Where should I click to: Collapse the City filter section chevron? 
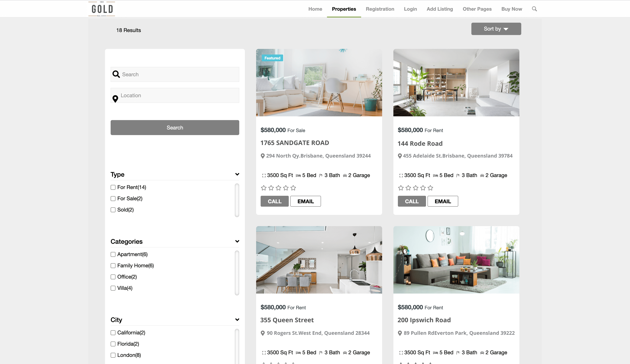(x=237, y=320)
